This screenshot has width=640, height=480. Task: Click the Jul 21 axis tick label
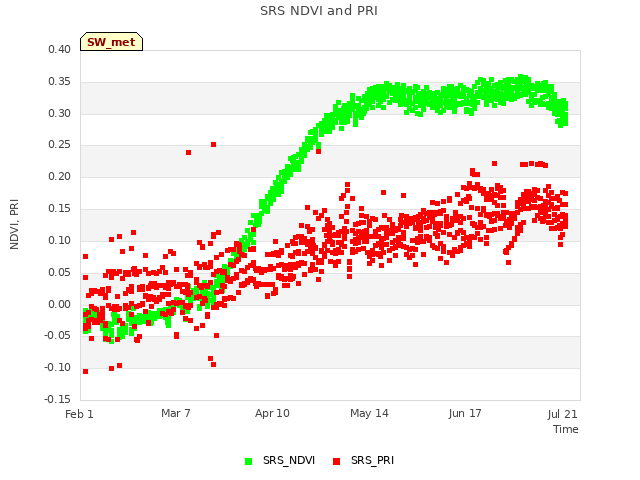[562, 414]
